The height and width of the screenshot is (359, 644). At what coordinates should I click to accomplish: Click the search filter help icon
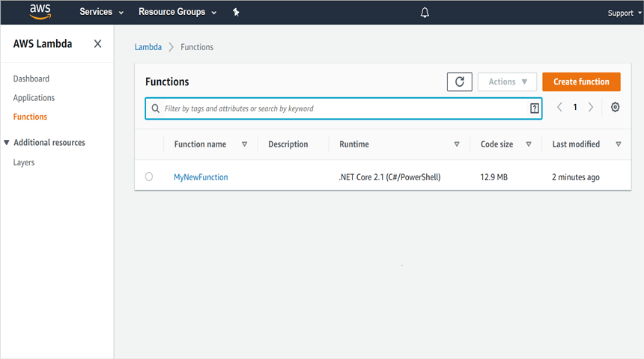point(534,108)
